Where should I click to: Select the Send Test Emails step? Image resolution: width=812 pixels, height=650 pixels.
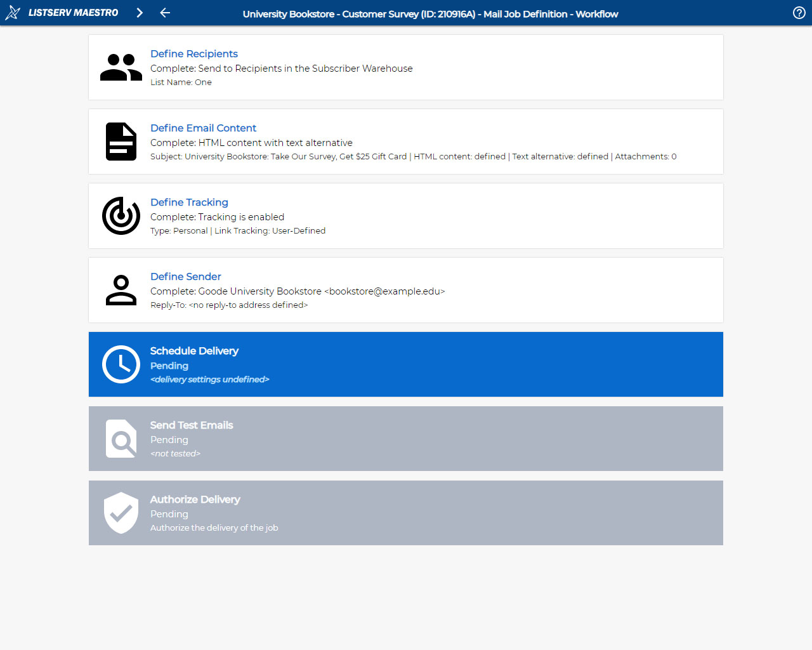coord(406,439)
